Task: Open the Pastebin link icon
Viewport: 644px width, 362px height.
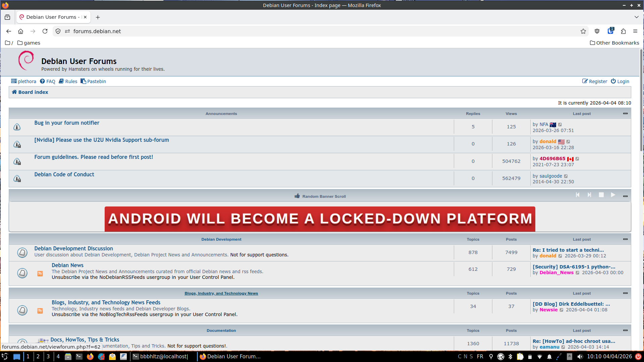Action: click(83, 81)
